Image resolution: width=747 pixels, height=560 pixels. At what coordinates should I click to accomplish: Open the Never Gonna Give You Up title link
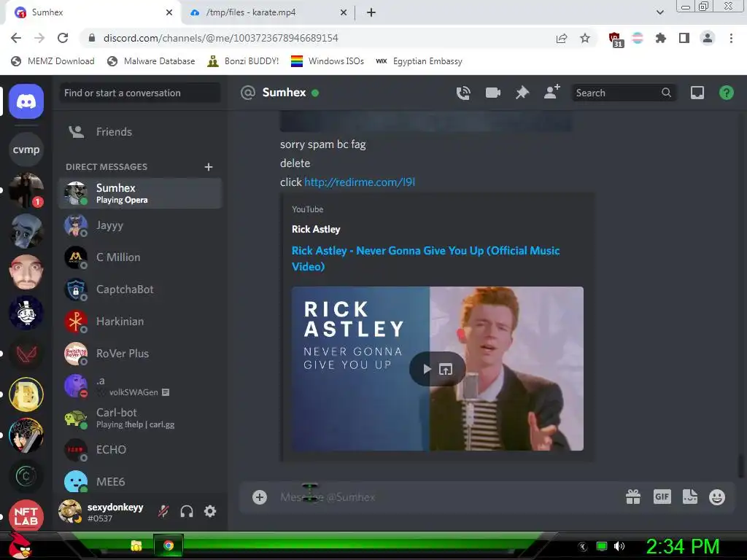pyautogui.click(x=425, y=259)
